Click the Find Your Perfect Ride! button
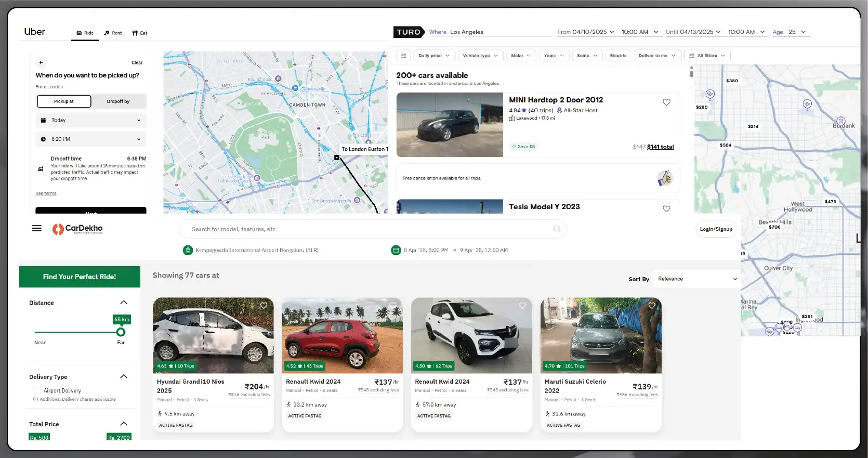This screenshot has width=868, height=458. 80,277
